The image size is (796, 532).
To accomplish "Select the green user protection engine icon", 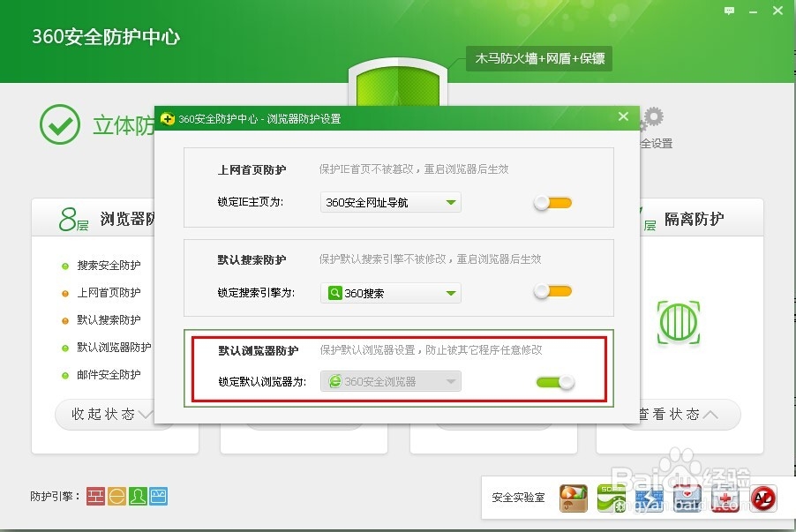I will click(138, 496).
